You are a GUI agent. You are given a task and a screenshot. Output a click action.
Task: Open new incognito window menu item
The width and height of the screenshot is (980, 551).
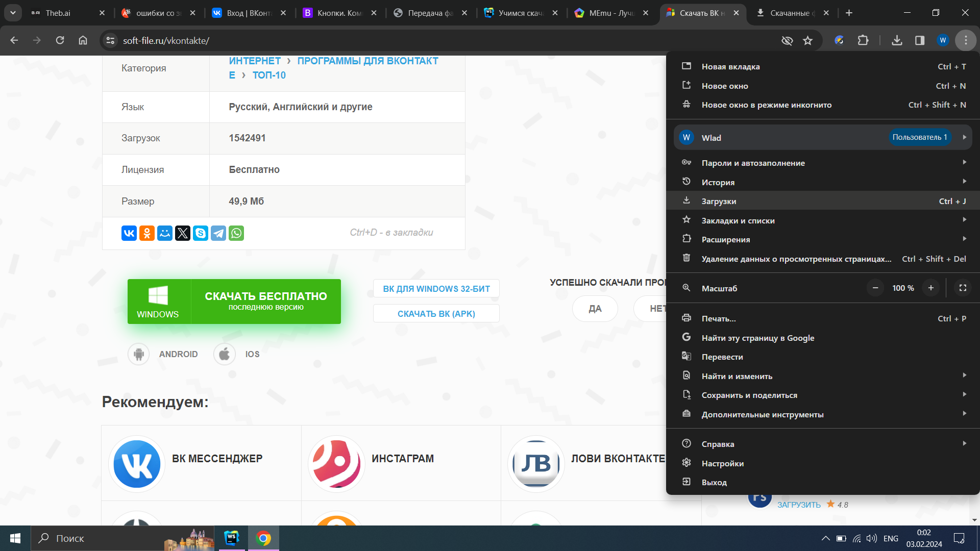tap(823, 105)
